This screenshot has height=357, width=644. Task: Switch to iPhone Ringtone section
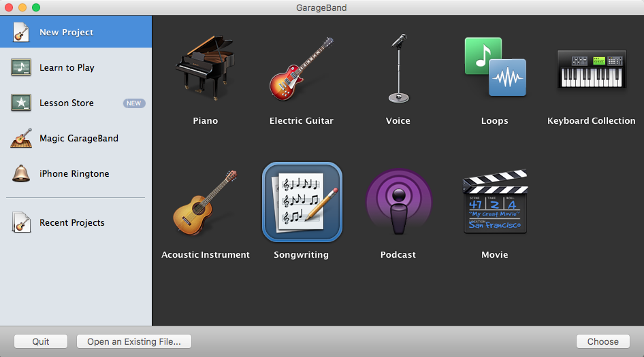(76, 173)
